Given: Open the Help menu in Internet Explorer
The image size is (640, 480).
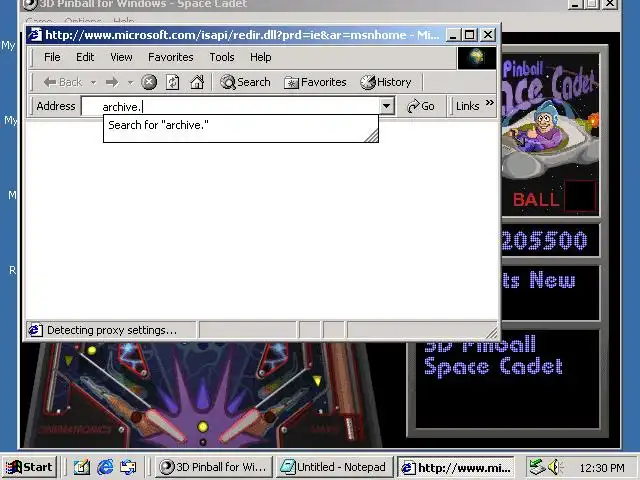Looking at the screenshot, I should [260, 57].
